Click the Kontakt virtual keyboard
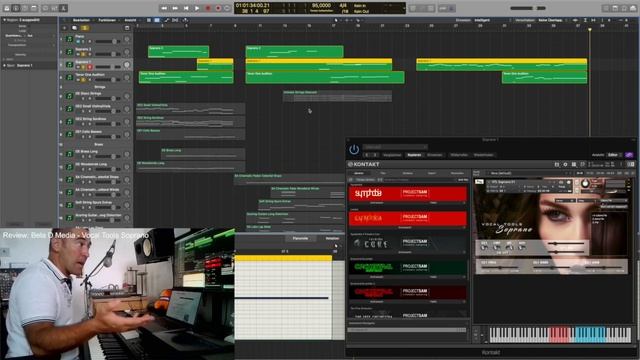This screenshot has height=360, width=640. click(560, 335)
